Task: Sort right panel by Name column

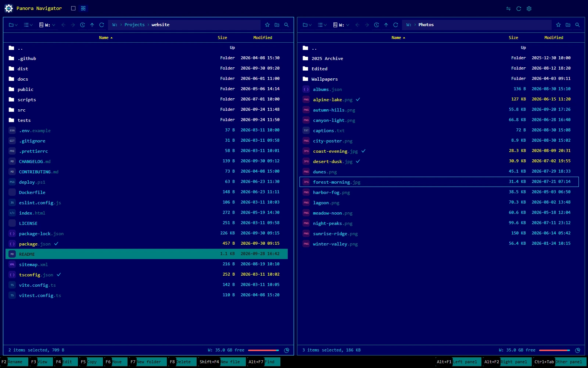Action: (398, 38)
